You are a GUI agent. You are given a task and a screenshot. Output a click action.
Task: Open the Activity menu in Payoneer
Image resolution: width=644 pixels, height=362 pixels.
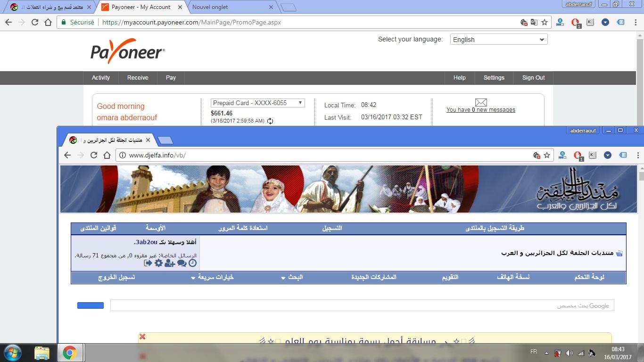101,78
